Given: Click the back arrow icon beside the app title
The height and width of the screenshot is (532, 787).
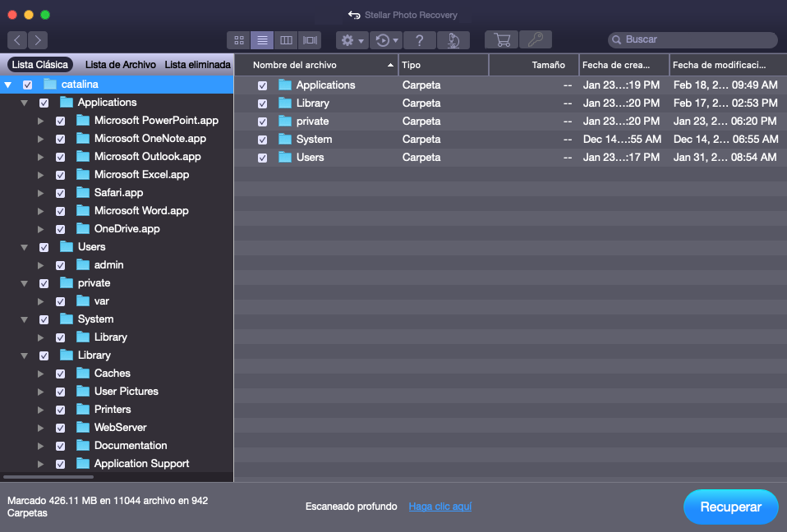Looking at the screenshot, I should [354, 15].
